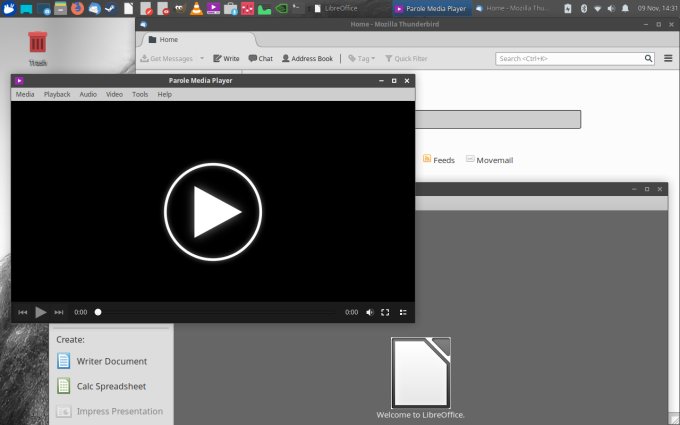Launch Thunderbird from the panel launchers
The image size is (680, 425).
pyautogui.click(x=94, y=8)
